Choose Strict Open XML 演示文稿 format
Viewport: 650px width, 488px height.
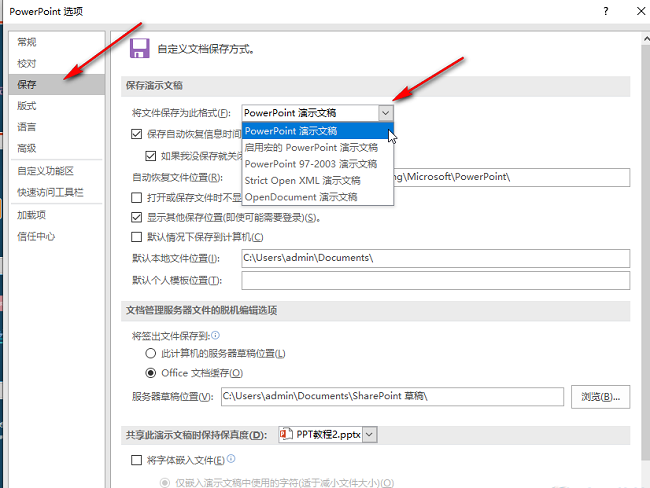pos(318,181)
